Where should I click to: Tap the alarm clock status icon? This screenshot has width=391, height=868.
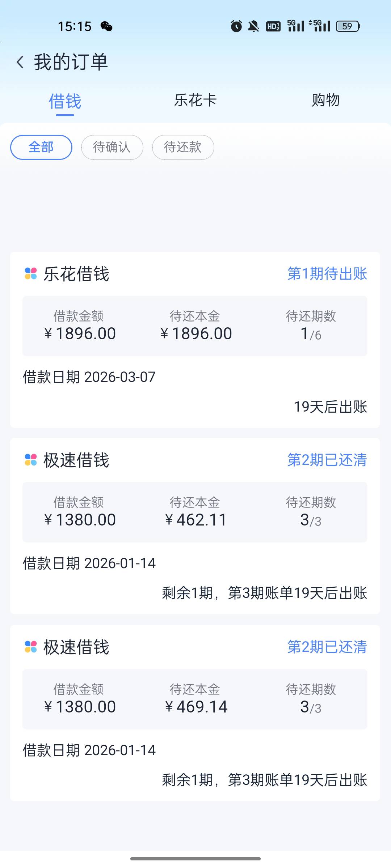[x=236, y=26]
